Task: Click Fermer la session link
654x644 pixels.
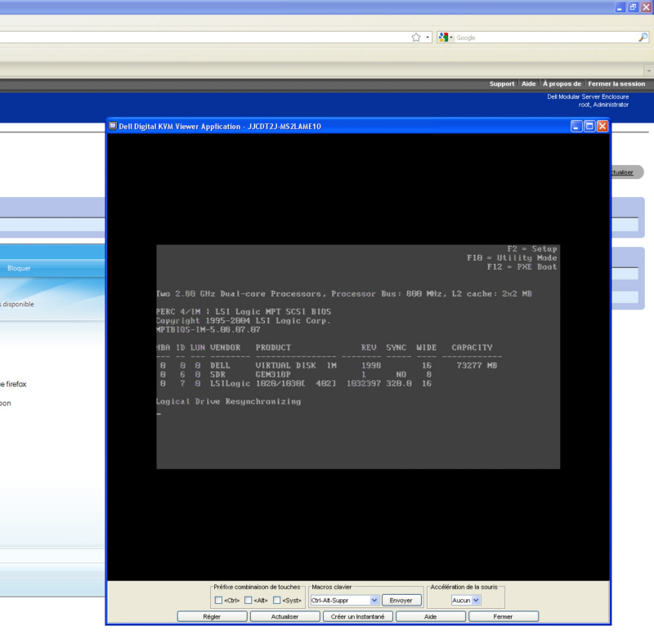Action: (x=616, y=84)
